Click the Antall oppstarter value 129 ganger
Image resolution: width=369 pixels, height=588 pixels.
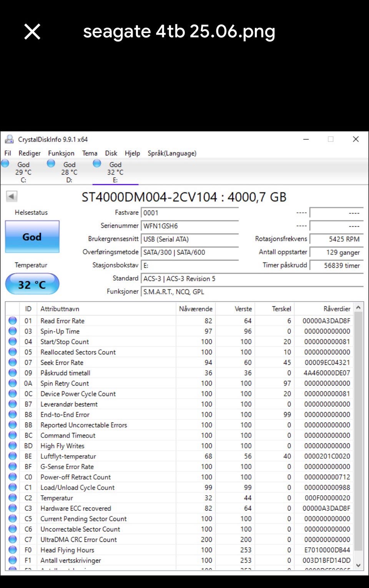coord(336,252)
